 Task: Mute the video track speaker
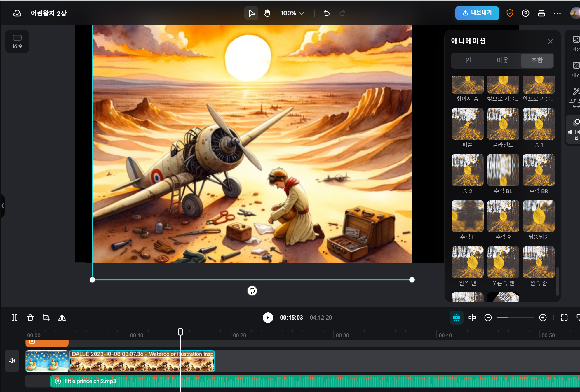[x=12, y=361]
